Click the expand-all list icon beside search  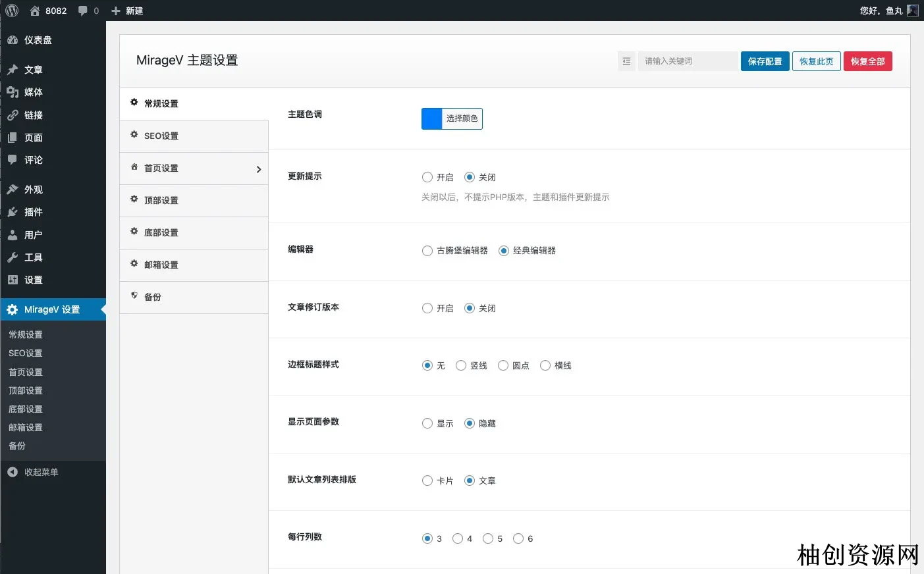pos(626,61)
